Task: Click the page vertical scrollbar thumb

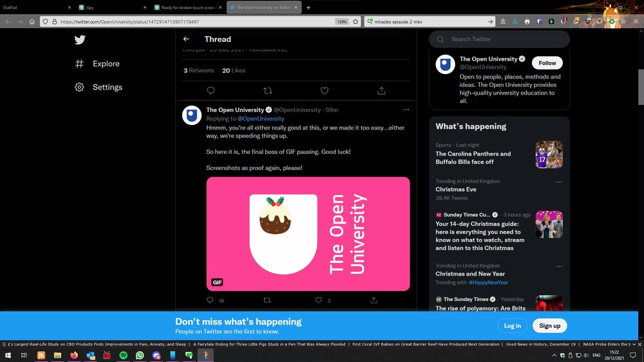Action: point(641,87)
